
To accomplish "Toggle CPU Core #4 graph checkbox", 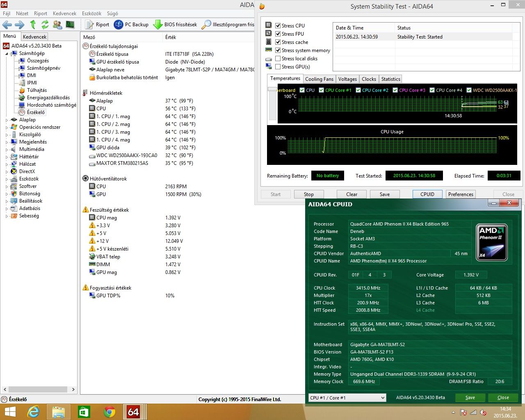I will click(x=432, y=90).
